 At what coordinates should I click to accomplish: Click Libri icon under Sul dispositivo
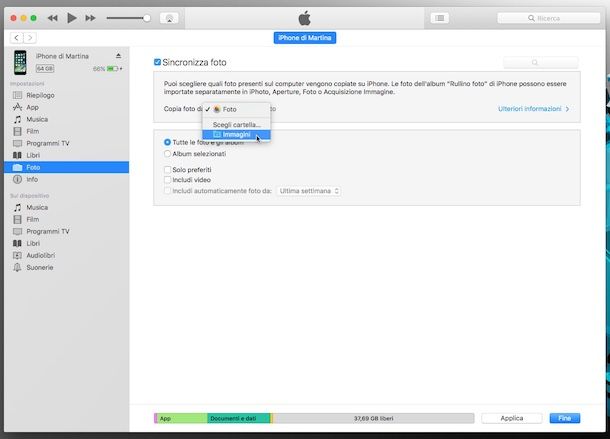click(18, 243)
